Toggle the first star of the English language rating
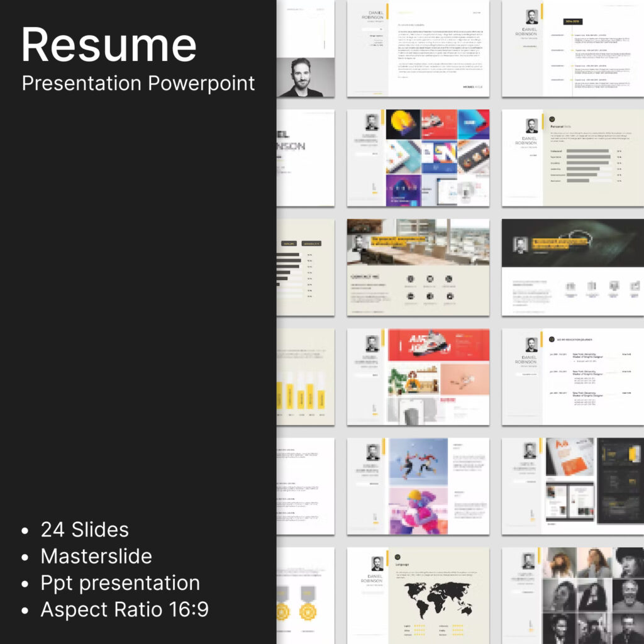This screenshot has height=644, width=644. [416, 626]
